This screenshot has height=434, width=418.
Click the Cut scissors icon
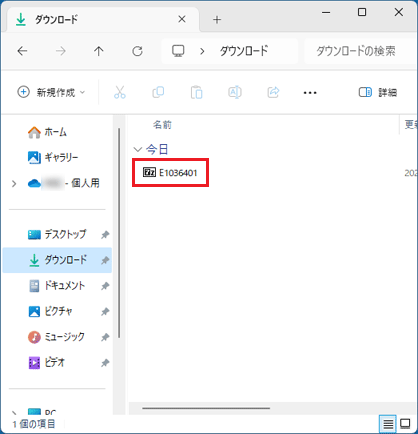[120, 92]
